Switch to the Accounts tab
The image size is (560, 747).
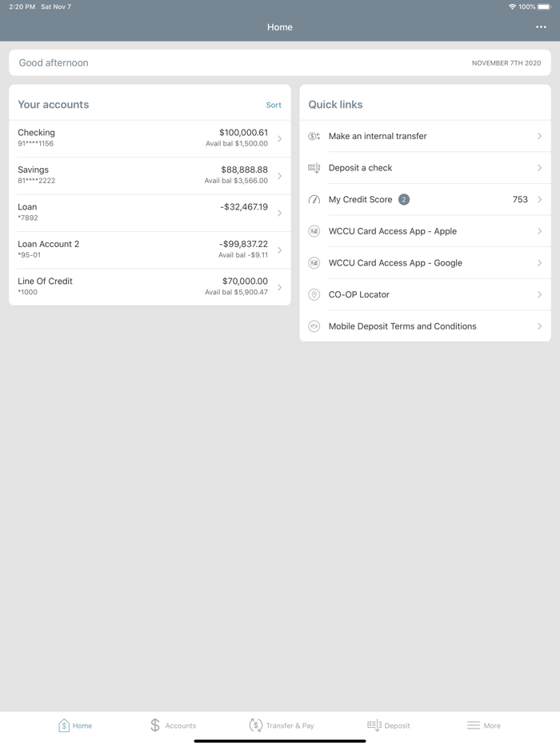(x=173, y=725)
